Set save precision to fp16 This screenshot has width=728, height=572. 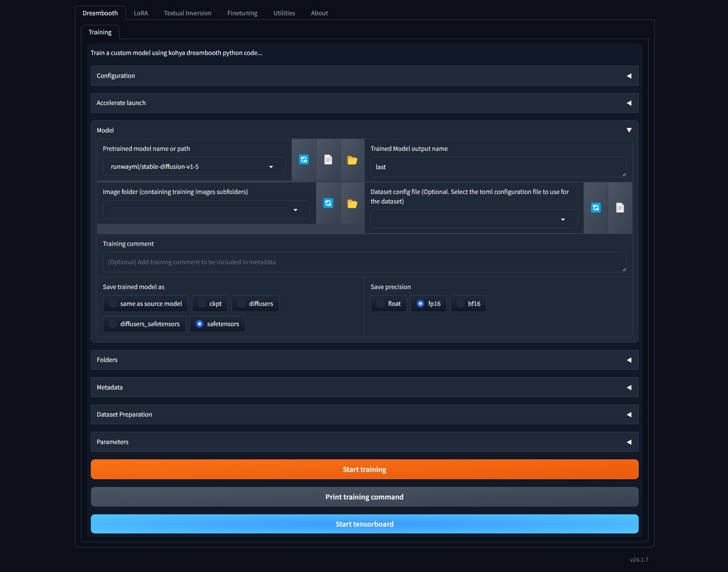[428, 304]
